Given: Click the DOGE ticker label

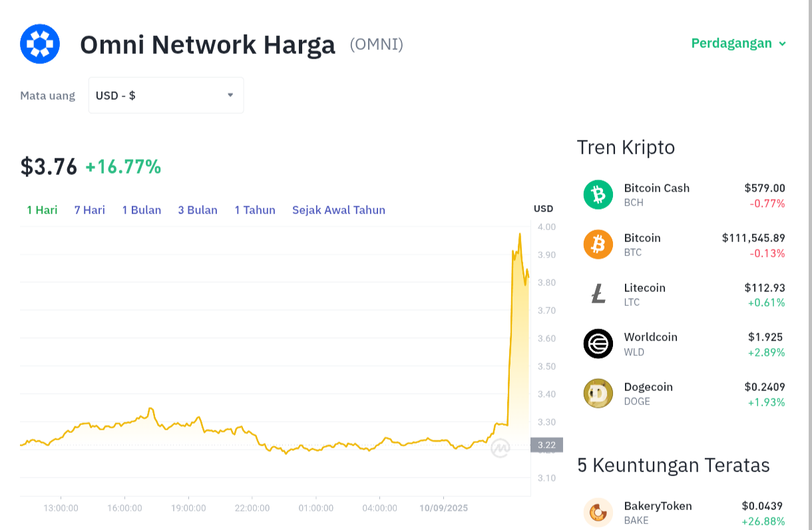Looking at the screenshot, I should [637, 401].
